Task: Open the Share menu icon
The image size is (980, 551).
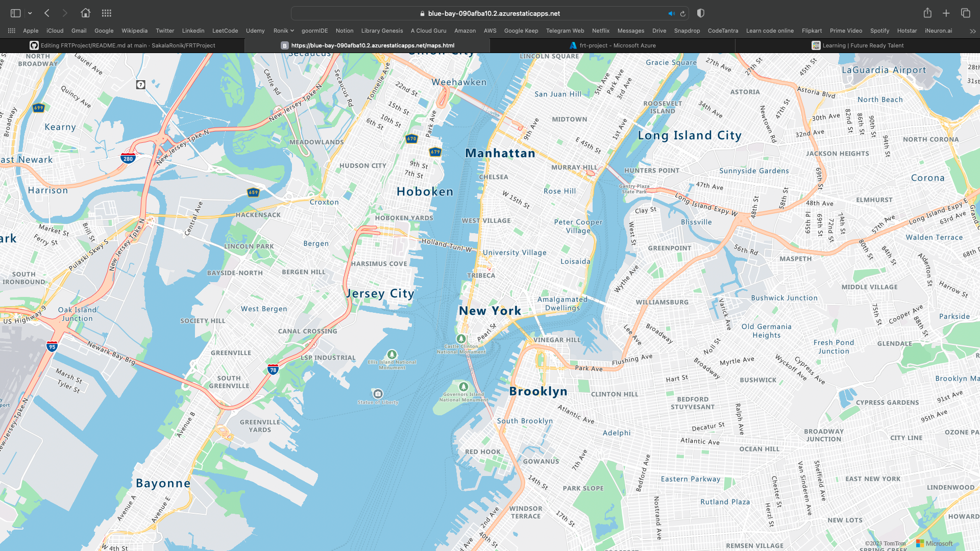Action: click(927, 13)
